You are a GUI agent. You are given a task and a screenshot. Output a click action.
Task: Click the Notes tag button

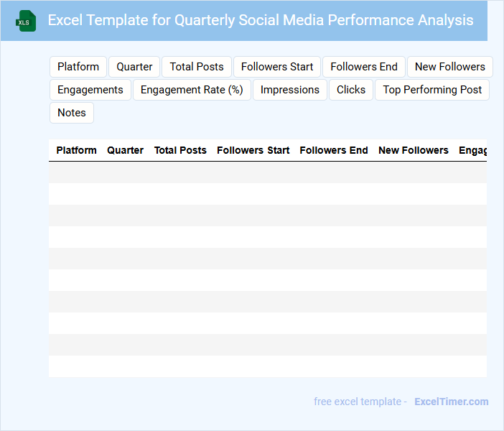click(x=72, y=113)
